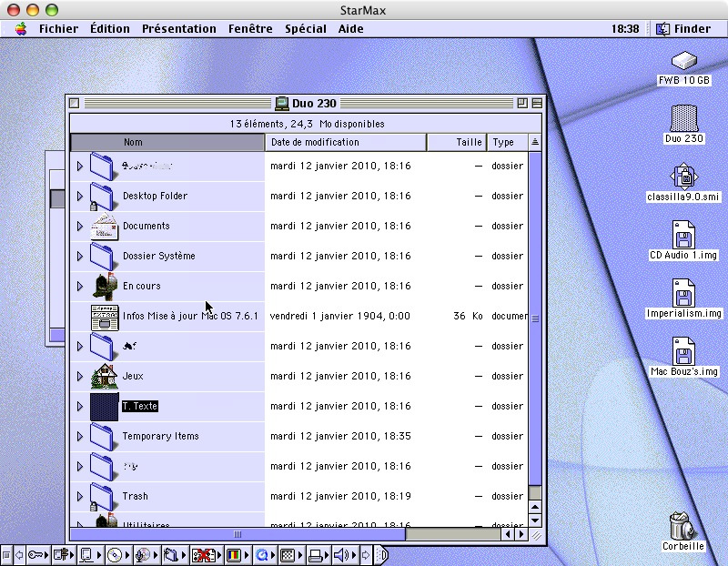Image resolution: width=728 pixels, height=566 pixels.
Task: Select the highlighted T. Texte folder icon
Action: (104, 406)
